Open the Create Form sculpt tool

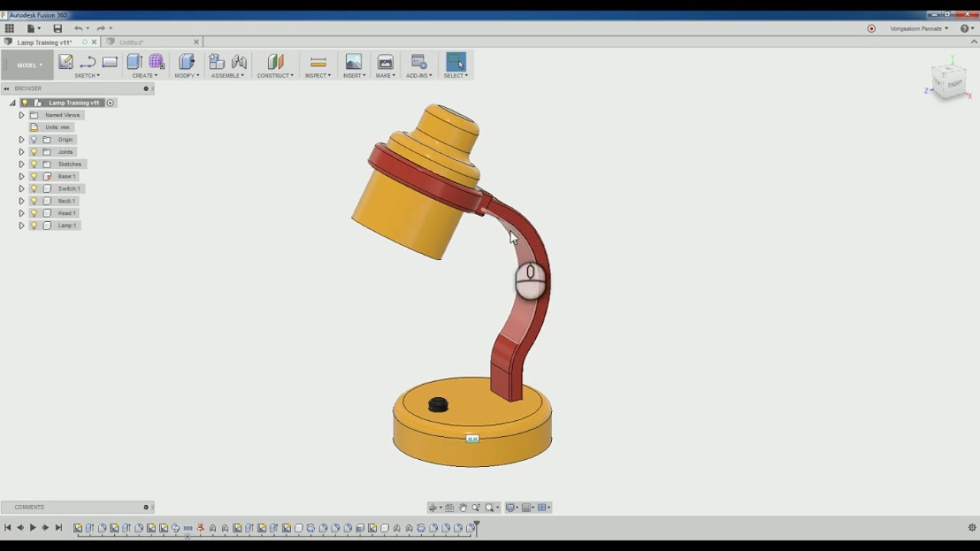157,62
